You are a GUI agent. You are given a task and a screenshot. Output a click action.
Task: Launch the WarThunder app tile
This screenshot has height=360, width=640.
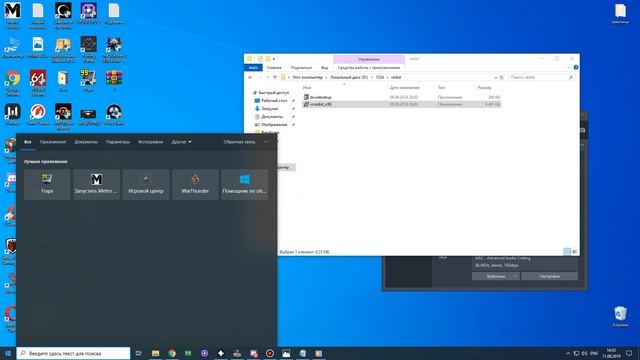point(195,184)
